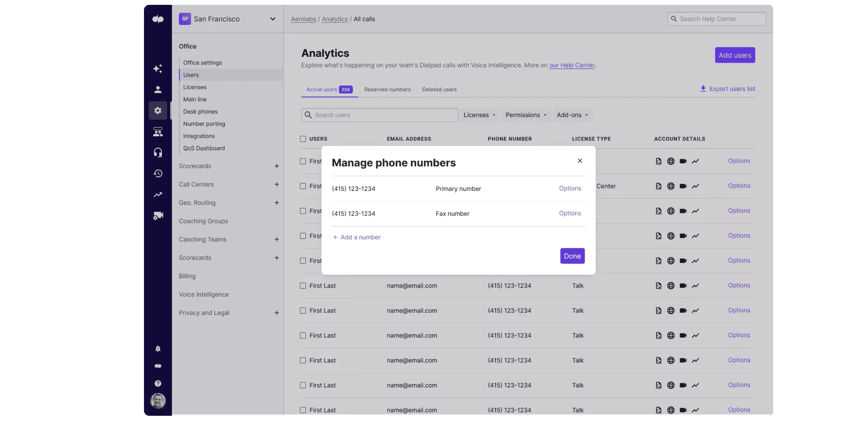Click the download icon beside Export users list

pos(703,89)
